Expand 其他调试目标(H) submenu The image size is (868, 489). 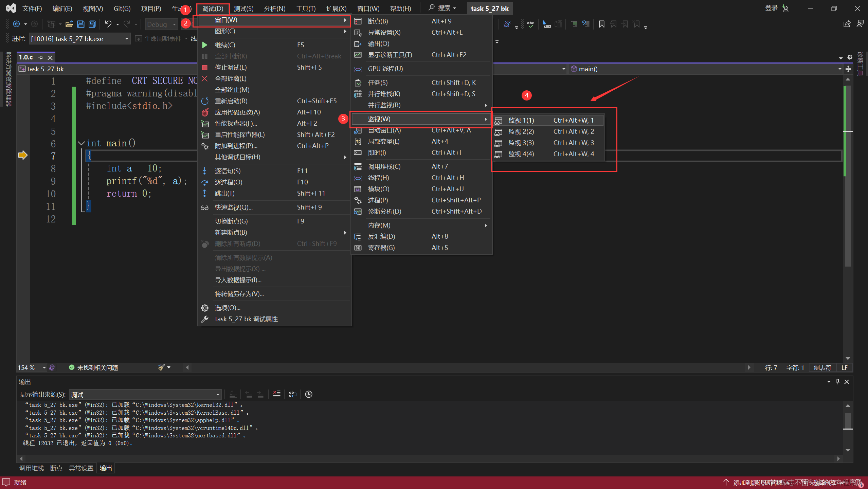coord(274,157)
